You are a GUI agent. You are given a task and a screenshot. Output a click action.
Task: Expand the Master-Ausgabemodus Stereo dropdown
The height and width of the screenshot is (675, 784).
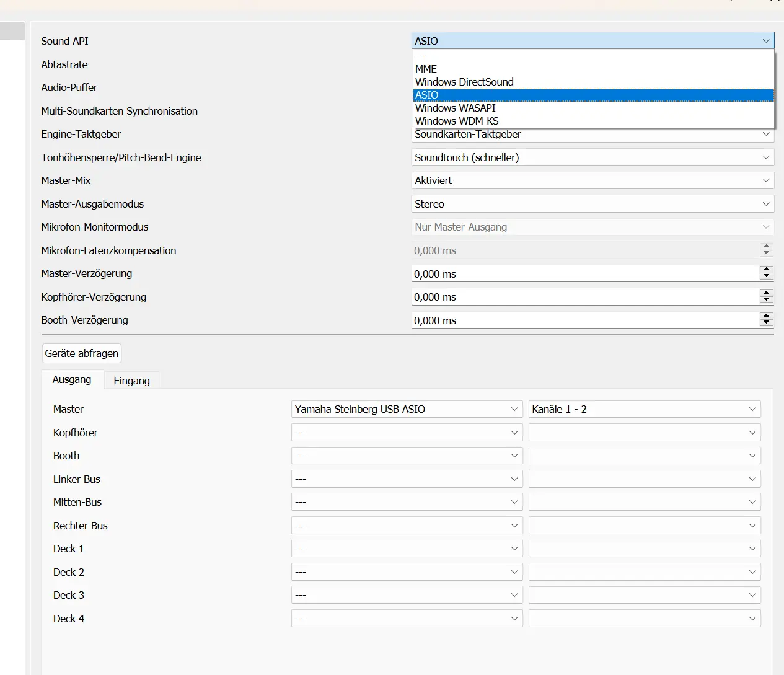pos(592,204)
